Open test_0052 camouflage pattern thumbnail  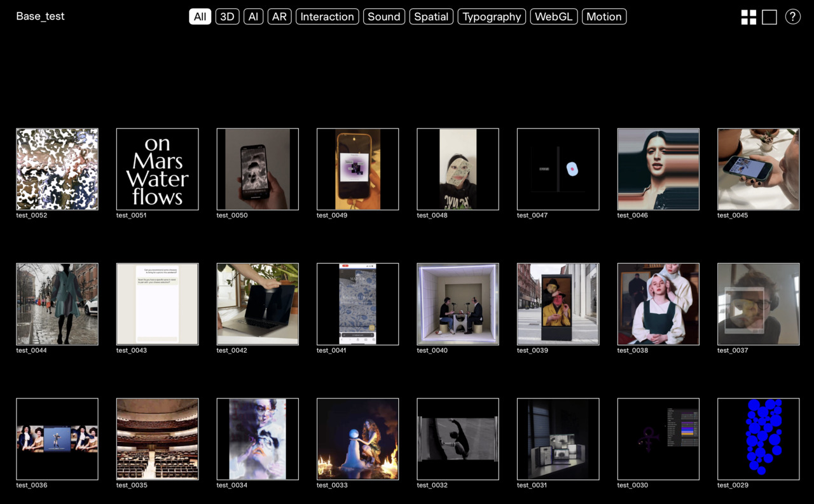point(57,169)
